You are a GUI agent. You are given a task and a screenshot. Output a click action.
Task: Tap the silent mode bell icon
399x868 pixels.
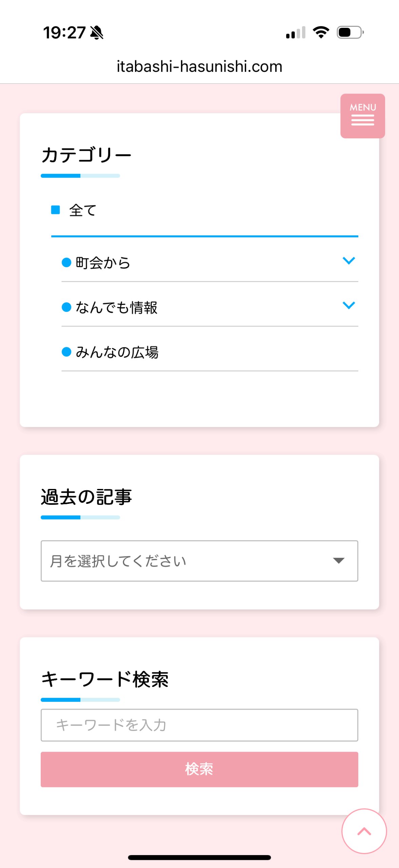pyautogui.click(x=97, y=33)
